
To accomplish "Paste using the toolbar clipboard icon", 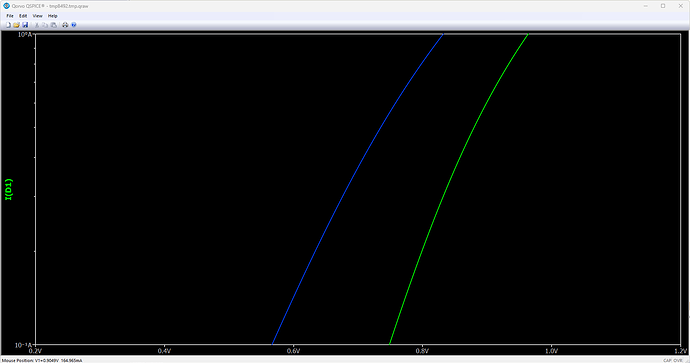I will pos(54,25).
